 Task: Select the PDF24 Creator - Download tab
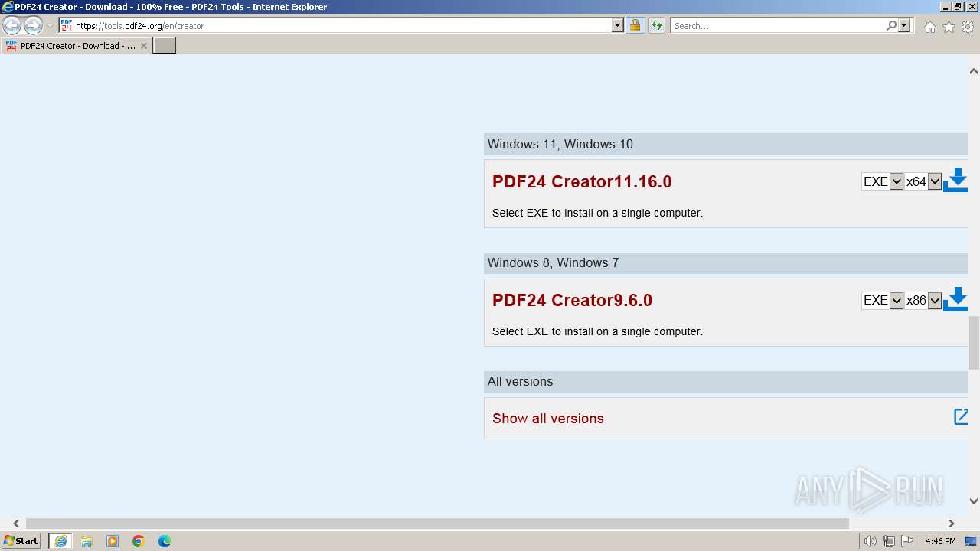coord(77,46)
